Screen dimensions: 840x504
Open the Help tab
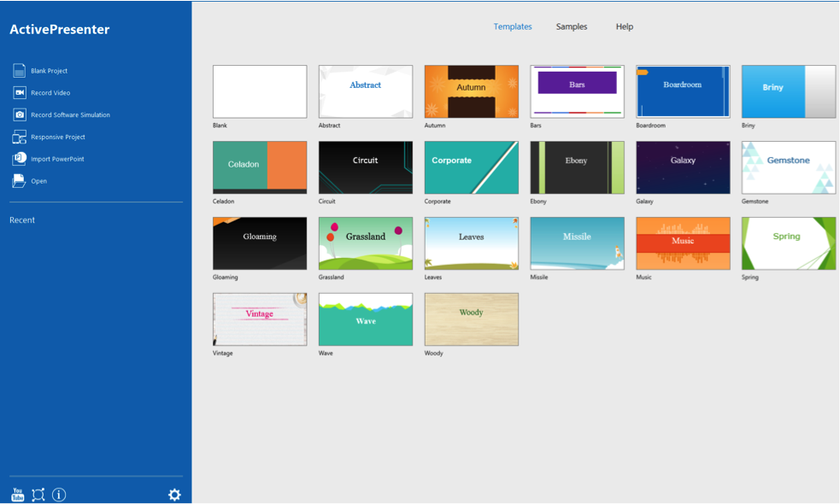[625, 26]
